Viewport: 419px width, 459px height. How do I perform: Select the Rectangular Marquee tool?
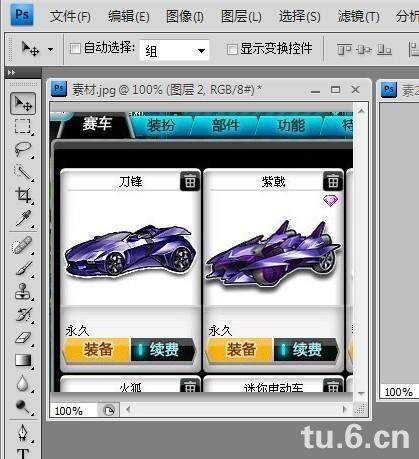click(x=23, y=126)
